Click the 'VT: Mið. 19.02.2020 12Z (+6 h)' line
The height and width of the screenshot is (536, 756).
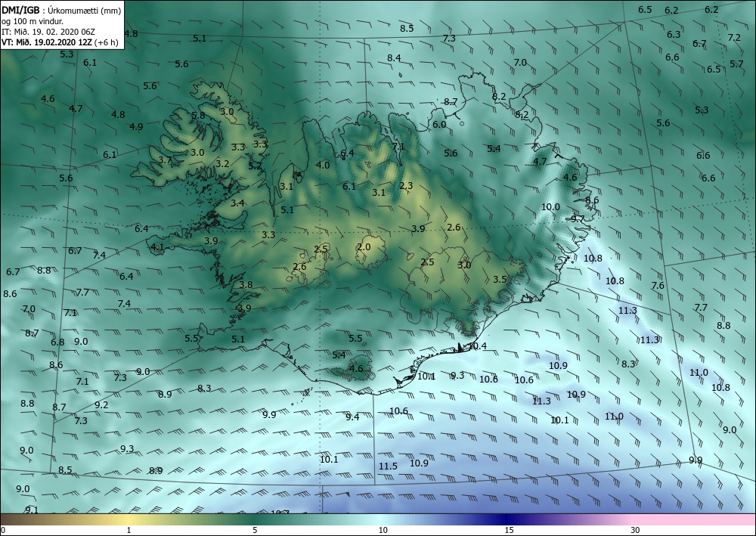59,42
